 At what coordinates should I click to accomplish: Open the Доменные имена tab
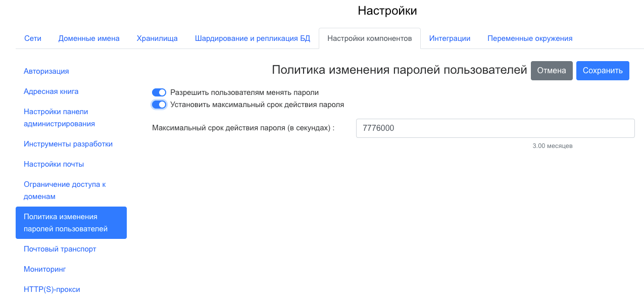point(89,38)
